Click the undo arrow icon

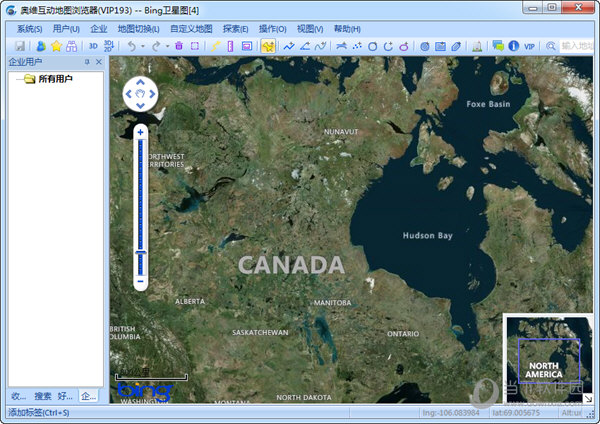pyautogui.click(x=131, y=46)
